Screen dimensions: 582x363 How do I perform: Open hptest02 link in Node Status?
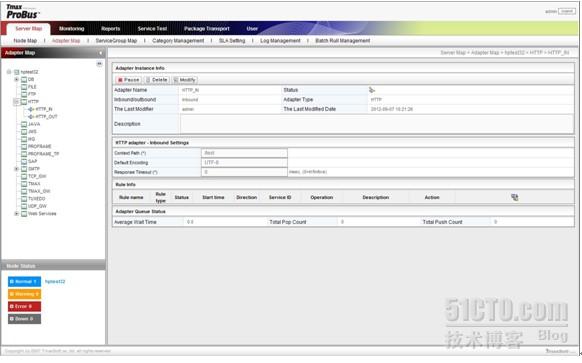point(55,282)
